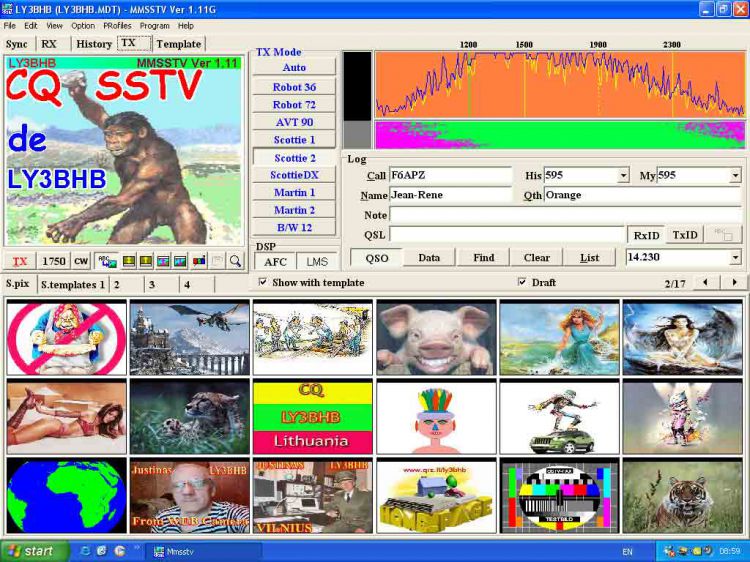Click the red TX transmit button
Viewport: 750px width, 562px height.
tap(20, 261)
